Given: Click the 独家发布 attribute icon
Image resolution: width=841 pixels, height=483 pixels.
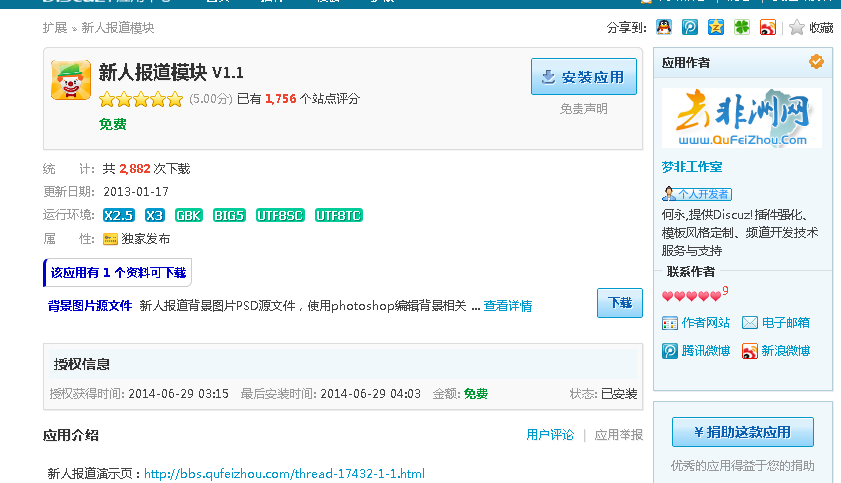Looking at the screenshot, I should click(x=110, y=239).
